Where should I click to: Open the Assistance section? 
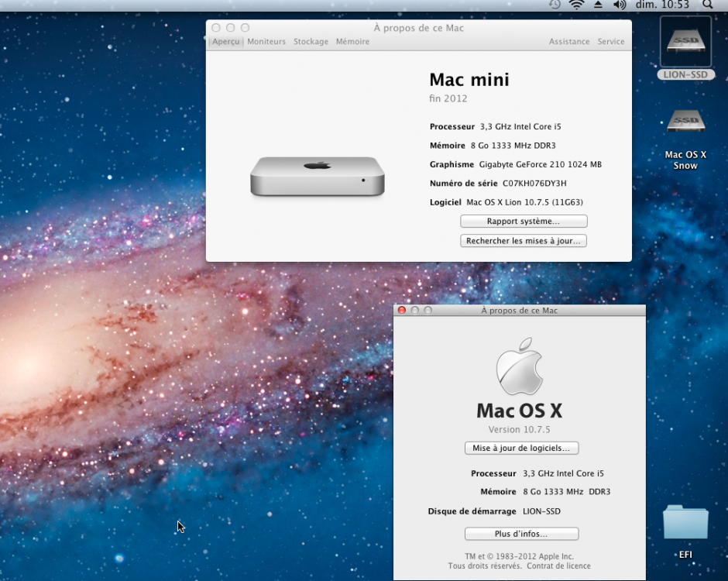click(x=569, y=41)
